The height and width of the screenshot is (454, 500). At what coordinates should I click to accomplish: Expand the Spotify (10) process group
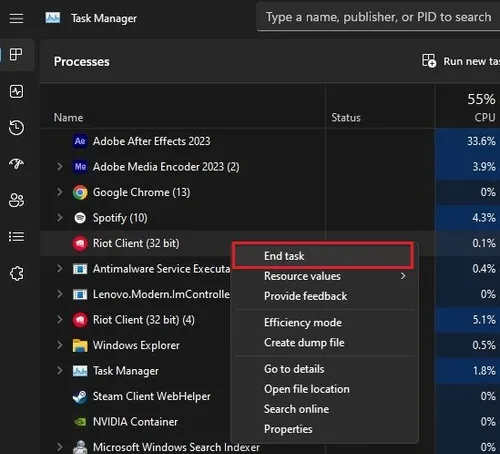60,218
